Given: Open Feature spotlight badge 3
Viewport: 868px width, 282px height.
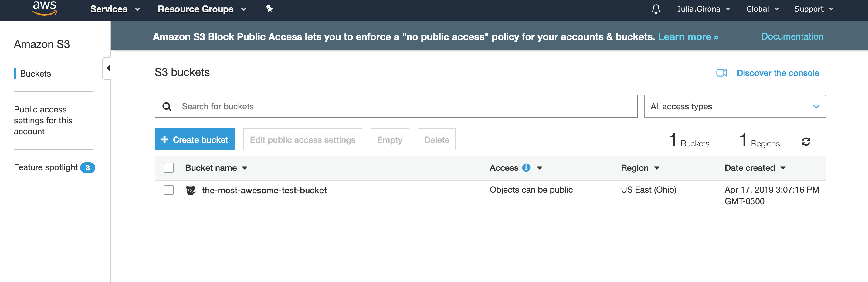Looking at the screenshot, I should point(88,168).
